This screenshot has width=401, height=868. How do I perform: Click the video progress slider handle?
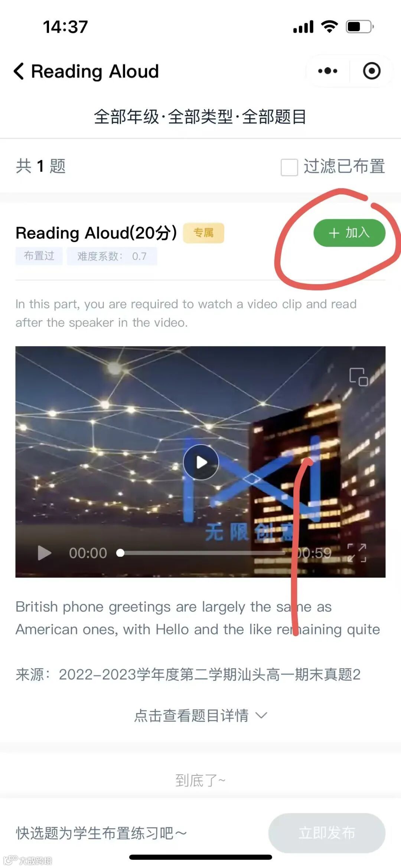[x=120, y=553]
